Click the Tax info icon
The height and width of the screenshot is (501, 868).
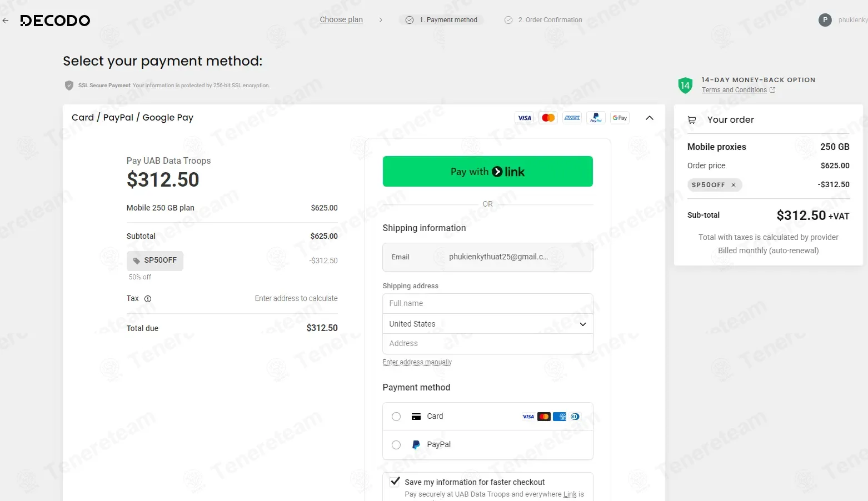148,299
